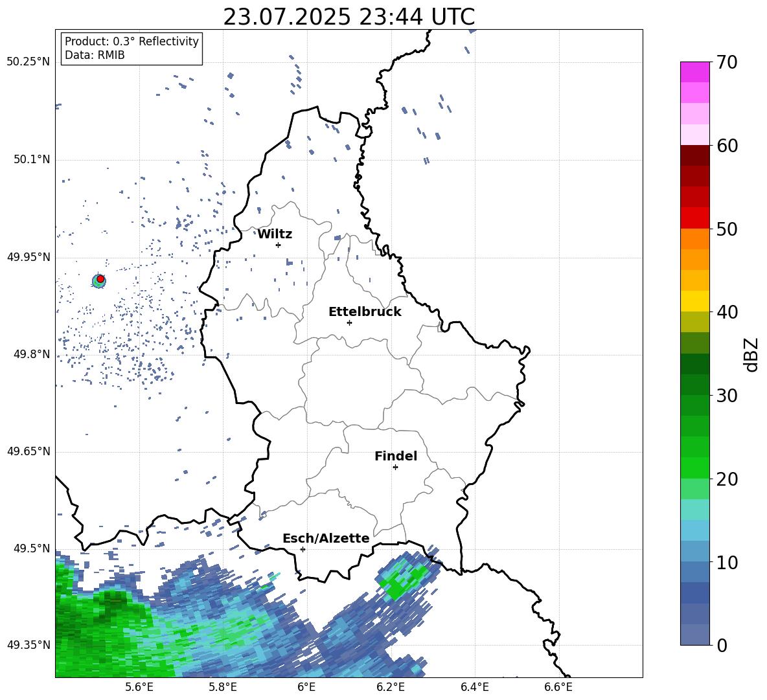Click the 5.6°E longitude label
Viewport: 767px width, 700px height.
pos(139,687)
